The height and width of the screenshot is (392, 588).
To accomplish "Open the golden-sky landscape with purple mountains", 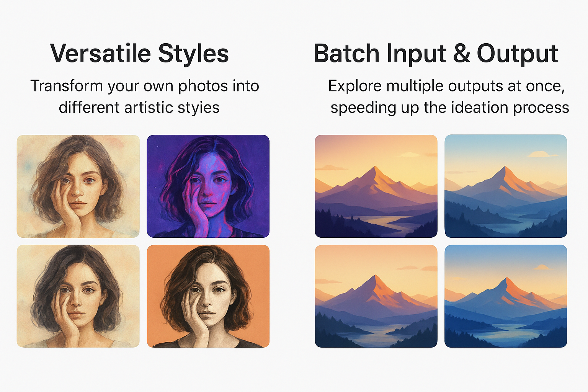I will [x=376, y=186].
